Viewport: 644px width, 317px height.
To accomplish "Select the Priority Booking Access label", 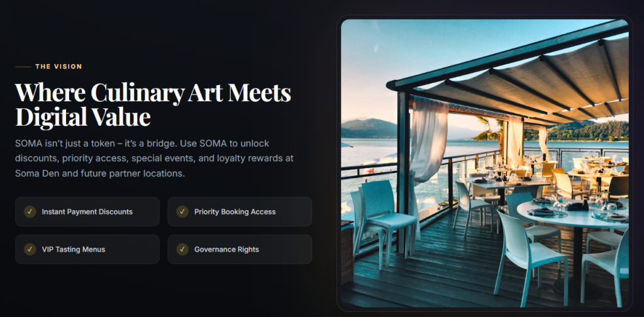I will pos(235,212).
